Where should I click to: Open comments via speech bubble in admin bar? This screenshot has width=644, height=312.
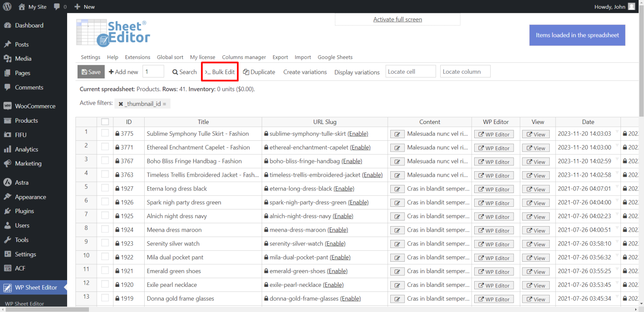click(57, 6)
